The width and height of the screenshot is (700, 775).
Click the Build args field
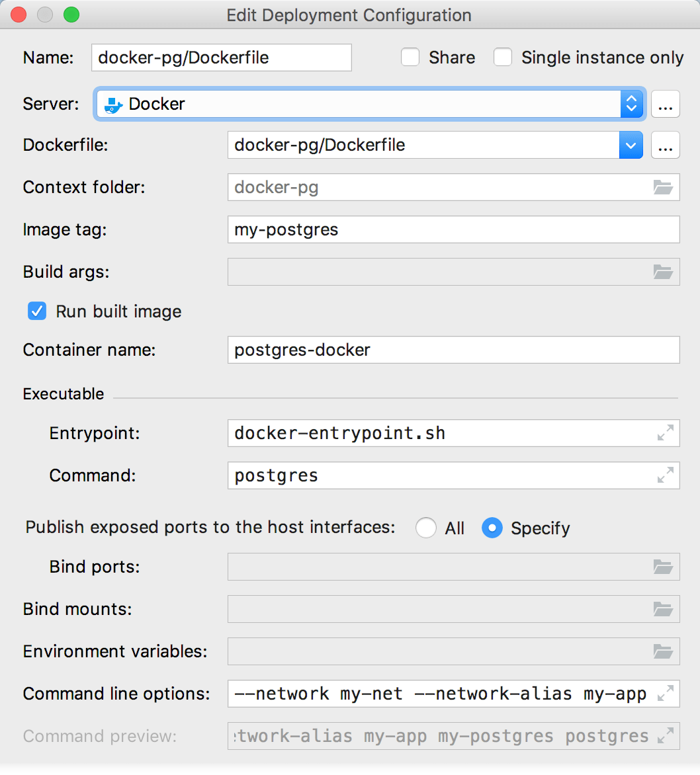(454, 272)
